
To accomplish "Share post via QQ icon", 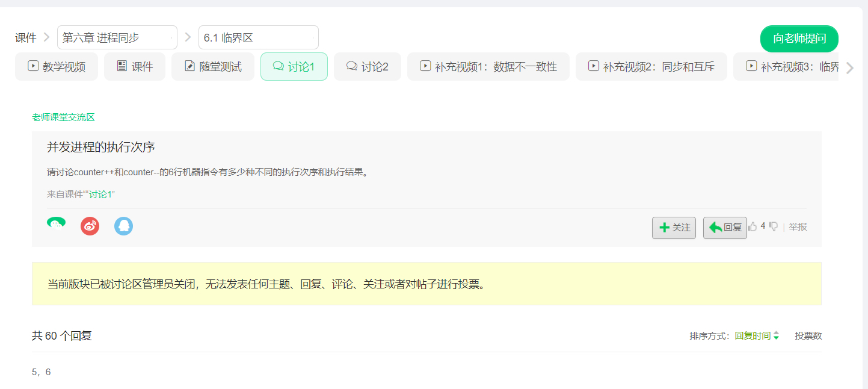I will coord(123,226).
